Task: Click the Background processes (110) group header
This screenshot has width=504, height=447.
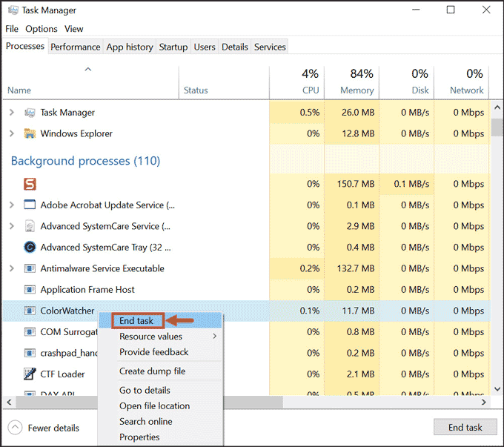Action: pyautogui.click(x=85, y=161)
